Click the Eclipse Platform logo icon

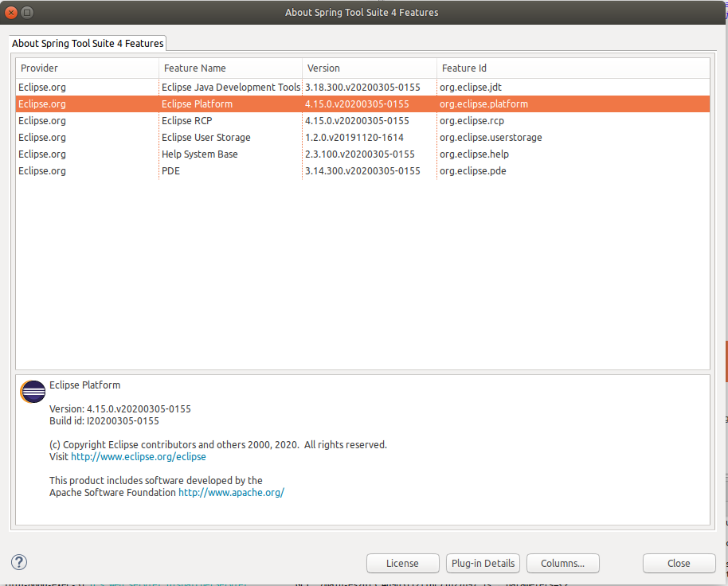pos(33,392)
